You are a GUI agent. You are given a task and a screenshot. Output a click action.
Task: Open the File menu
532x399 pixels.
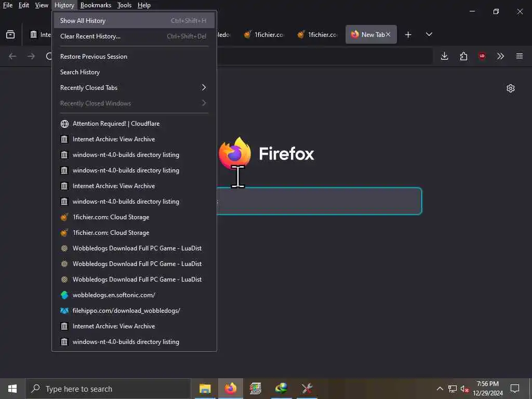tap(7, 5)
